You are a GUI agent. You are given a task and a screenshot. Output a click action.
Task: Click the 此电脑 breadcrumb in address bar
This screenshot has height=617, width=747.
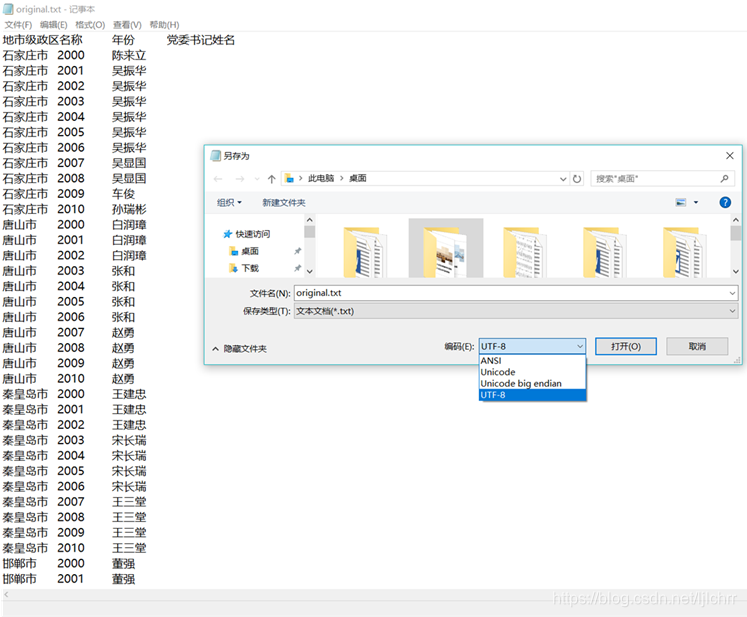point(321,178)
